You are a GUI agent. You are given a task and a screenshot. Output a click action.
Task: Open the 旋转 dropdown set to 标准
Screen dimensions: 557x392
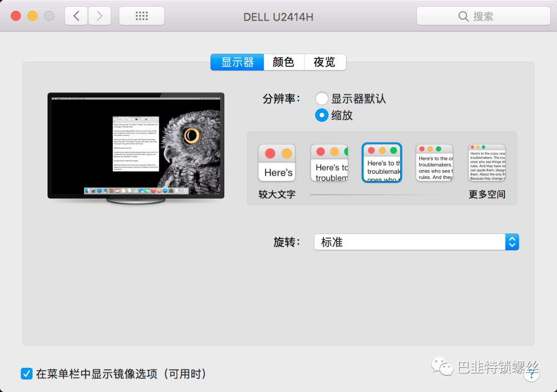416,242
